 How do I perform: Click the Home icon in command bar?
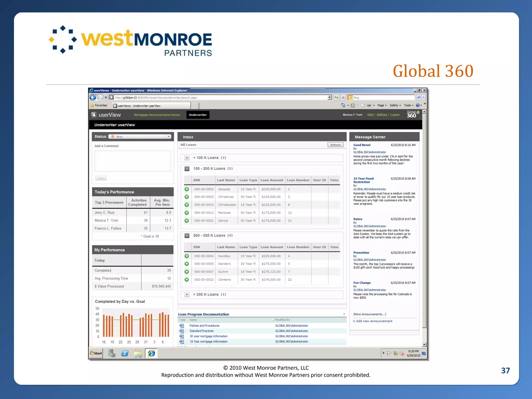[343, 105]
